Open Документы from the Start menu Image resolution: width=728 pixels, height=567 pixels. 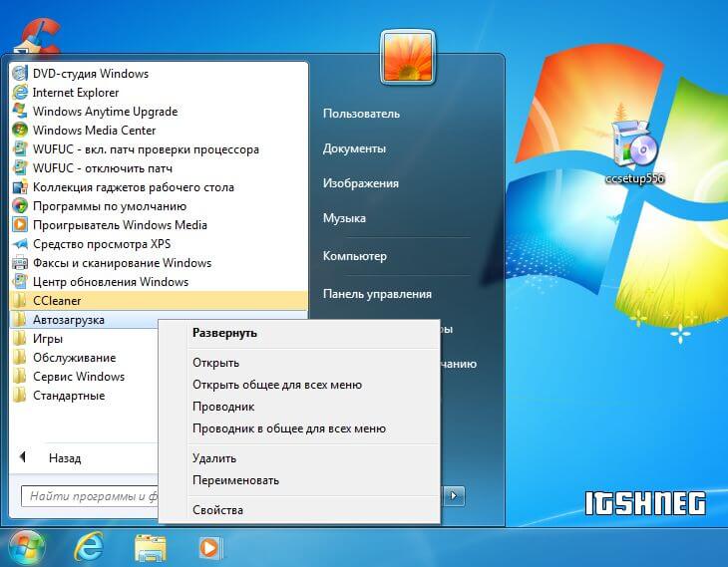[x=354, y=148]
